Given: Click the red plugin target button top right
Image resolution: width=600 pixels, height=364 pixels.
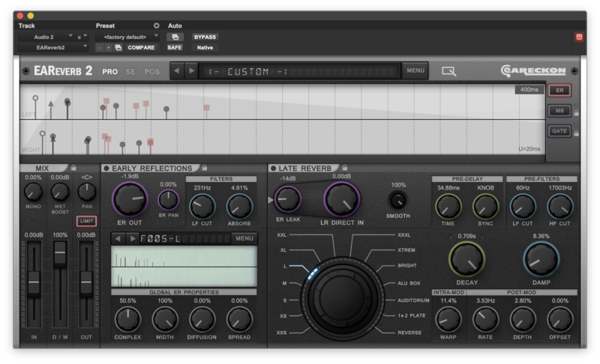Looking at the screenshot, I should pos(578,37).
